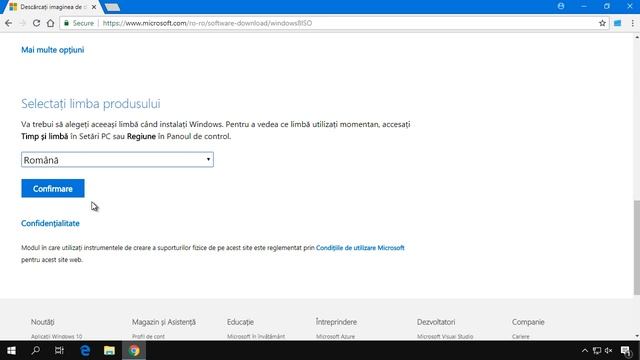Open taskbar search magnifier
Image resolution: width=640 pixels, height=360 pixels.
pyautogui.click(x=36, y=351)
